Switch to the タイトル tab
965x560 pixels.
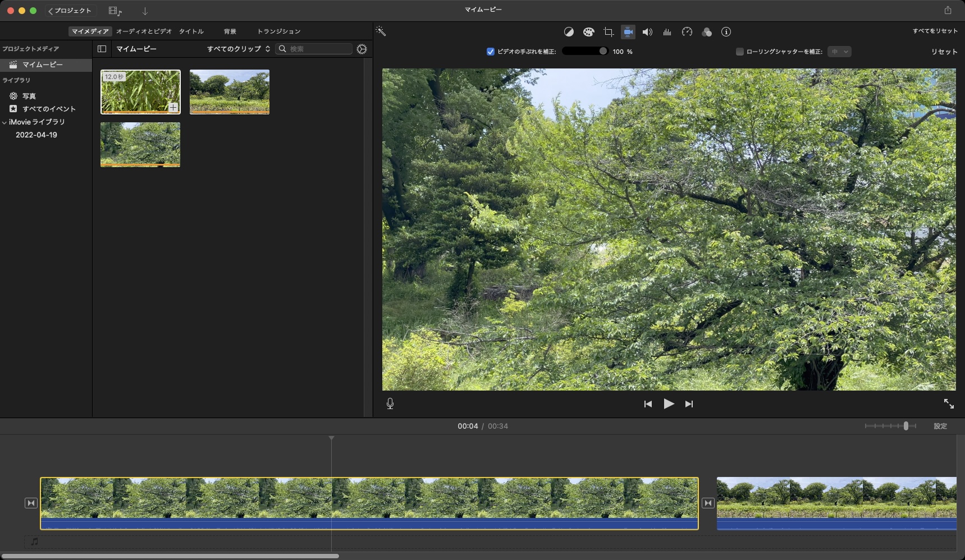click(191, 31)
